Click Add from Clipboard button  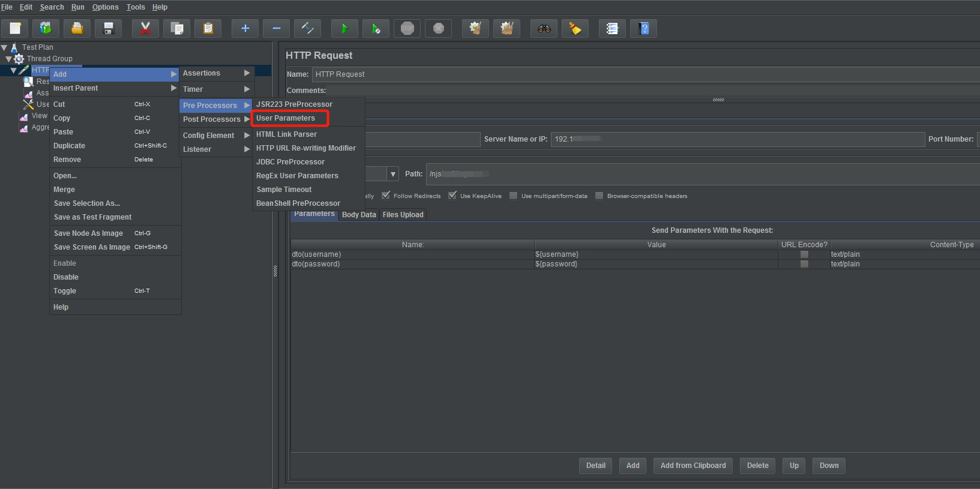pyautogui.click(x=693, y=466)
